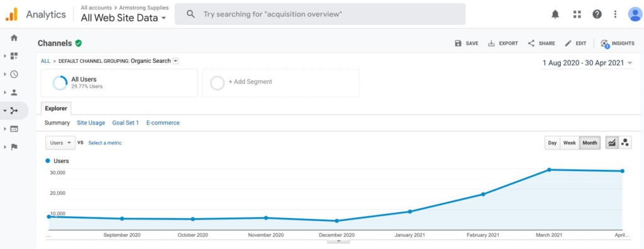The image size is (644, 249).
Task: Set graph interval to Month
Action: pyautogui.click(x=589, y=143)
